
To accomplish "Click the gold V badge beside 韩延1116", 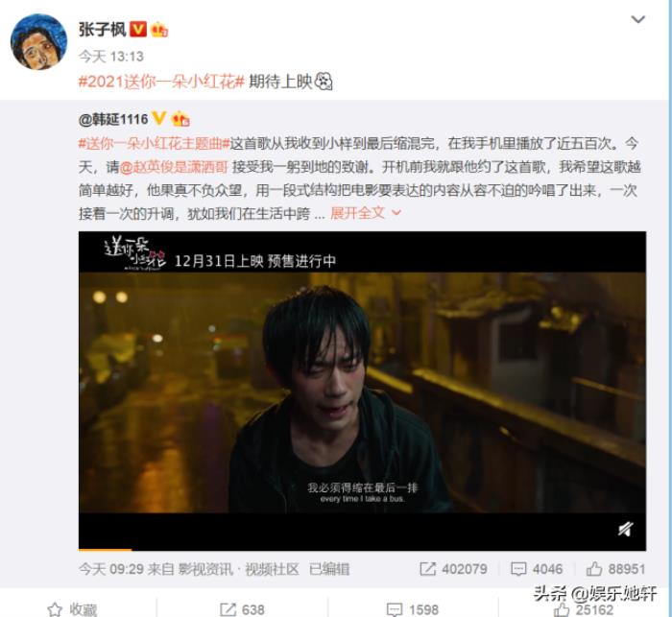I will click(159, 118).
